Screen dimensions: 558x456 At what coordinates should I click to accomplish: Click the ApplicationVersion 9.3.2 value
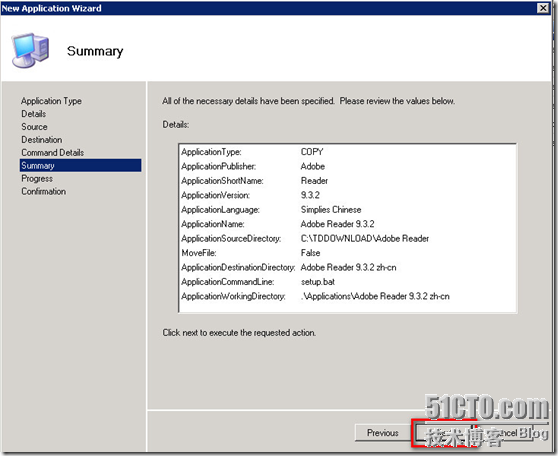(x=310, y=195)
